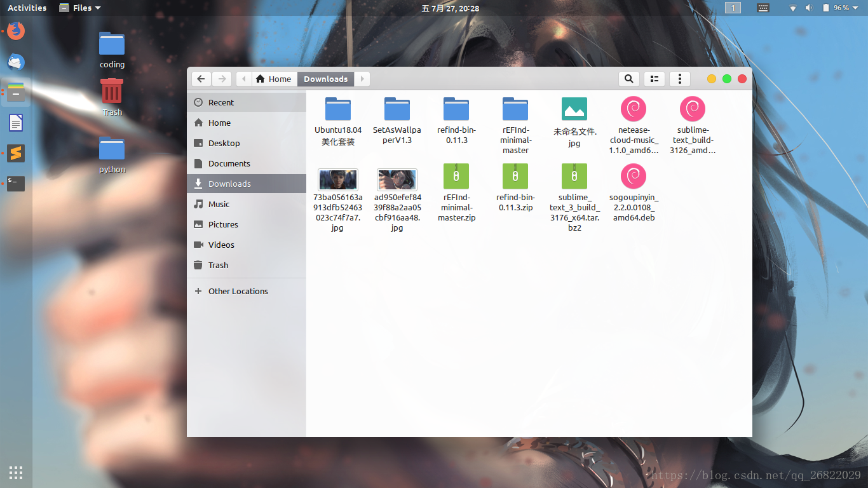Click the volume icon in top bar

click(809, 8)
